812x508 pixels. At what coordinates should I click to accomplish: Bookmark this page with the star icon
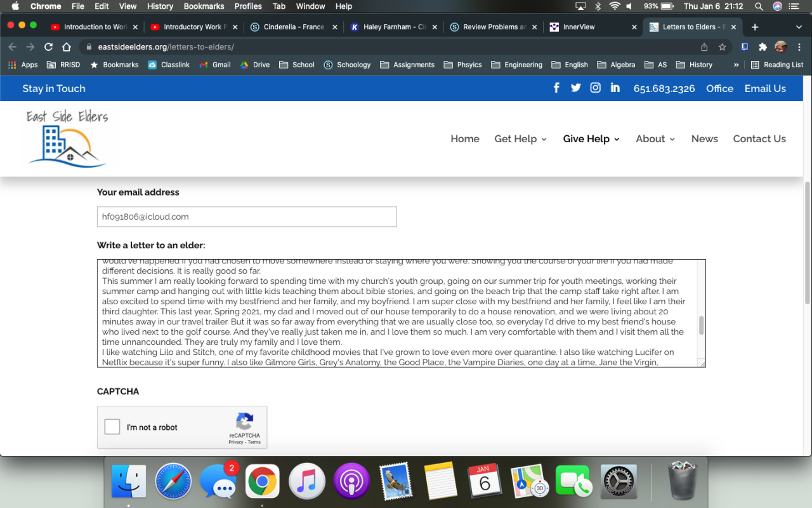click(x=722, y=47)
